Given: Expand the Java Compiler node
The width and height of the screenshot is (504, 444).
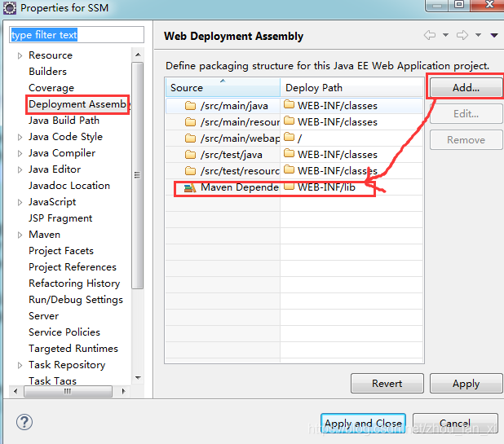Looking at the screenshot, I should tap(20, 153).
